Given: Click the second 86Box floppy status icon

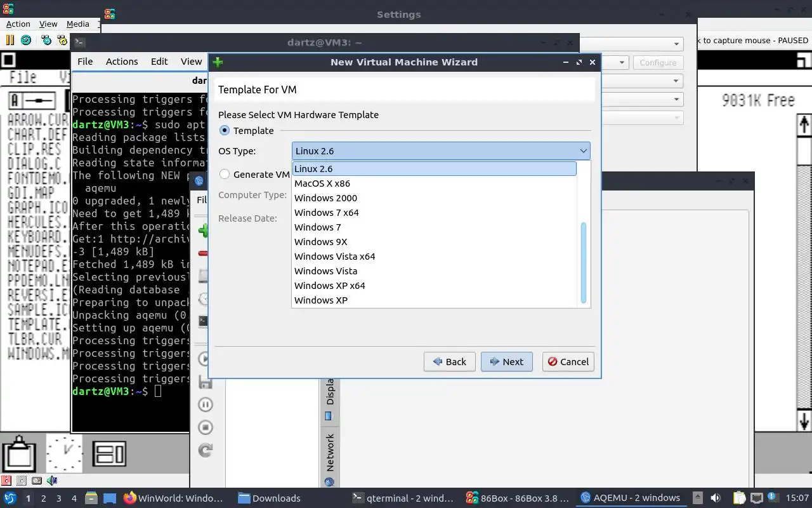Looking at the screenshot, I should click(x=22, y=481).
